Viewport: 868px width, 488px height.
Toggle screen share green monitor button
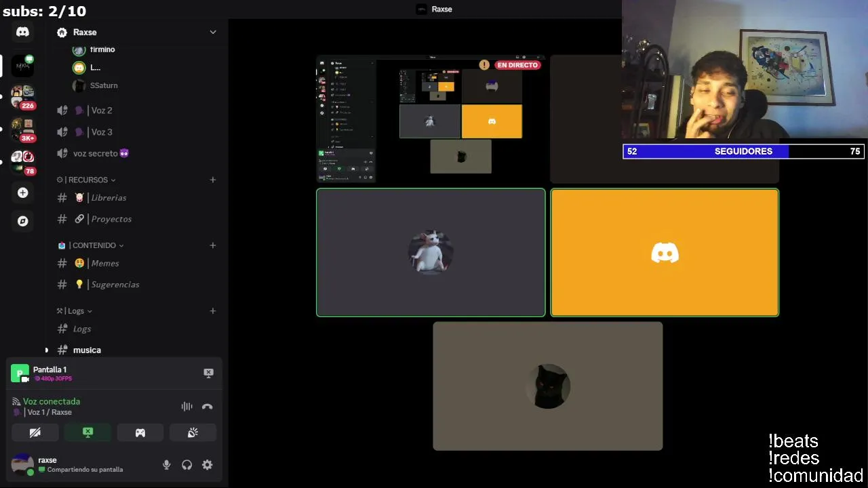point(87,432)
